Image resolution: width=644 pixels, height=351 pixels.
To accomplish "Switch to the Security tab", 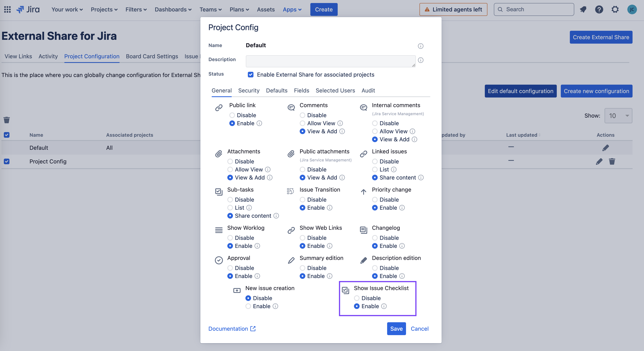I will 248,90.
